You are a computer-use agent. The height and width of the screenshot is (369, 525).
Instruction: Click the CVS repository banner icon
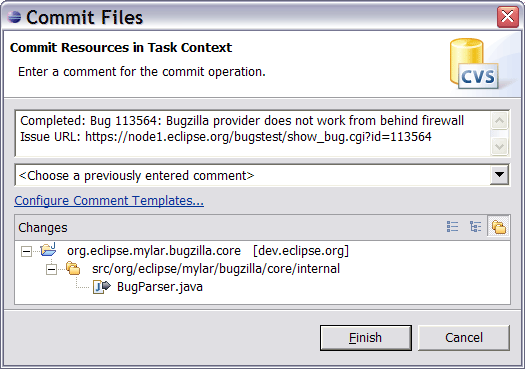474,64
